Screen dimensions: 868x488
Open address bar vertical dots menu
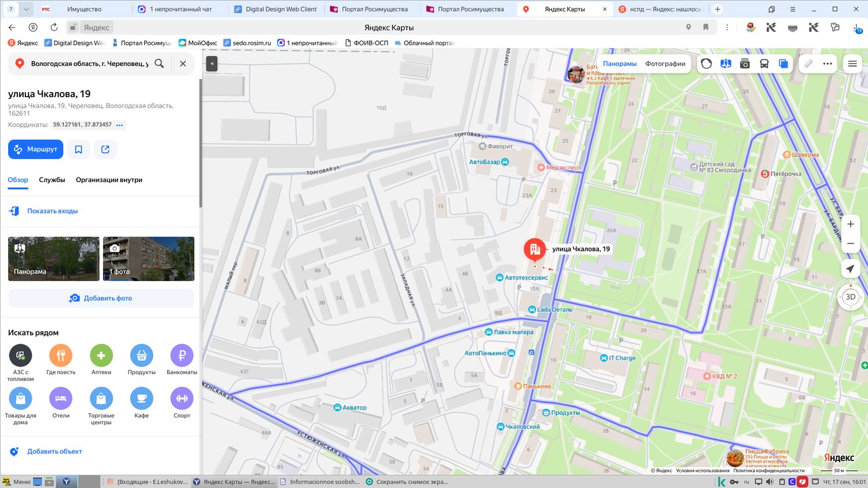(x=727, y=27)
